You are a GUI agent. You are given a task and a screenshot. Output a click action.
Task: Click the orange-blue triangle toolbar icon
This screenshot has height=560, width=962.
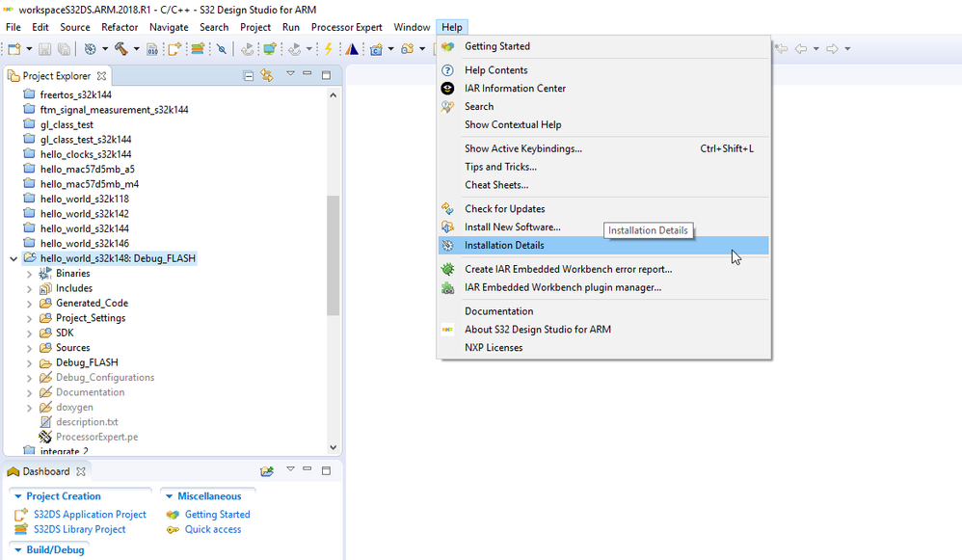click(x=352, y=49)
